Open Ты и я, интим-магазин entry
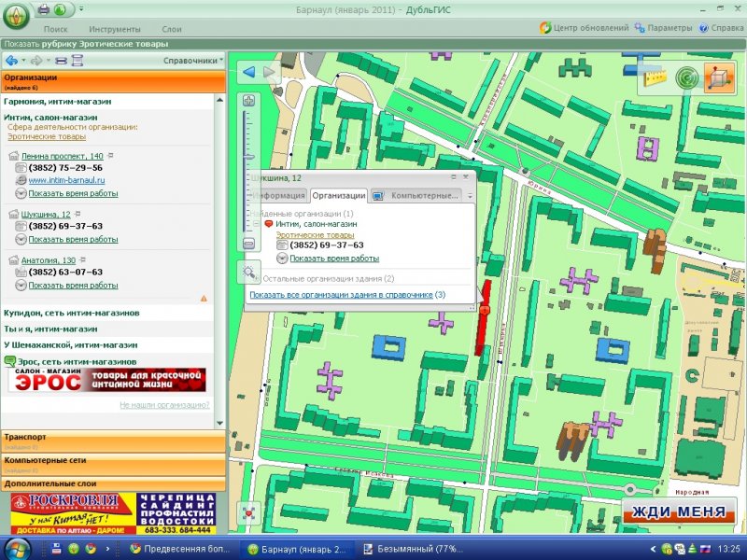 click(x=50, y=329)
